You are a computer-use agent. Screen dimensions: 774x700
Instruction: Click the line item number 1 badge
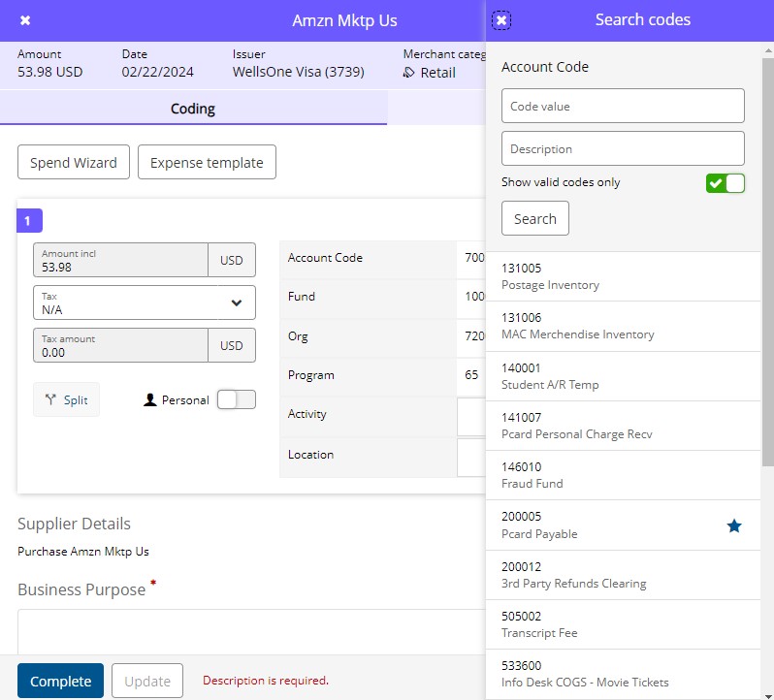29,221
